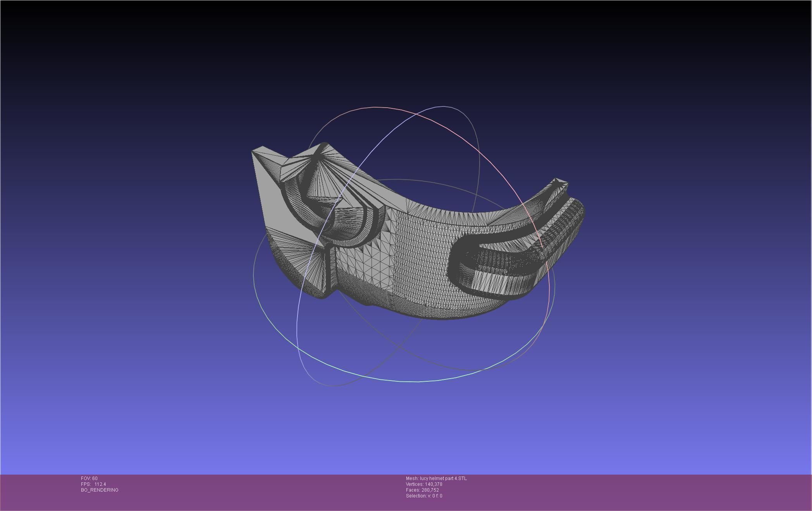Click the 'BO_RENDERING' status label
Image resolution: width=812 pixels, height=511 pixels.
pos(100,490)
